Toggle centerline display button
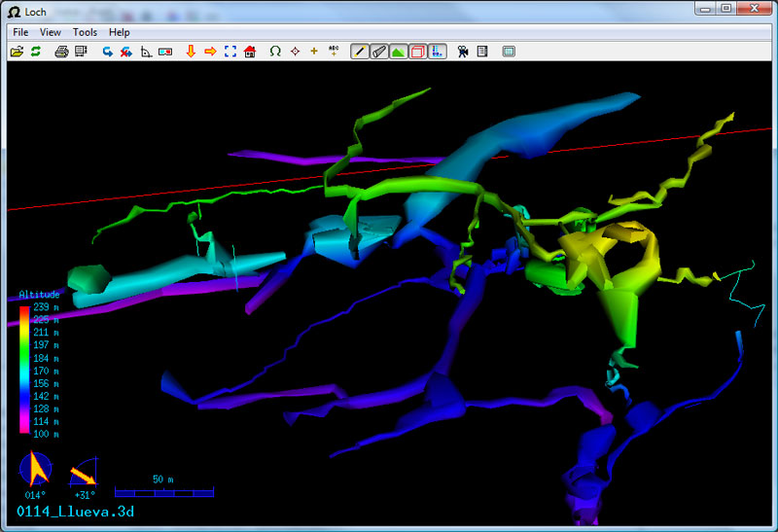Viewport: 778px width, 532px height. point(360,52)
